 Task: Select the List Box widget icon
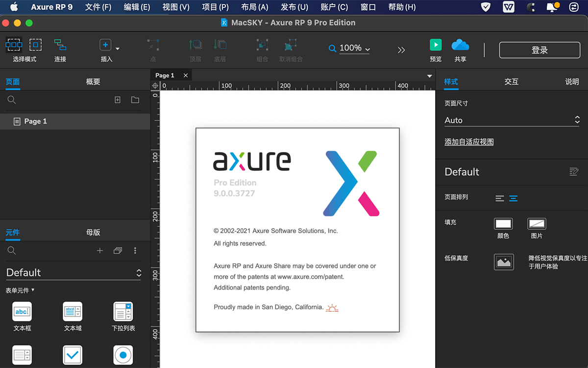22,355
